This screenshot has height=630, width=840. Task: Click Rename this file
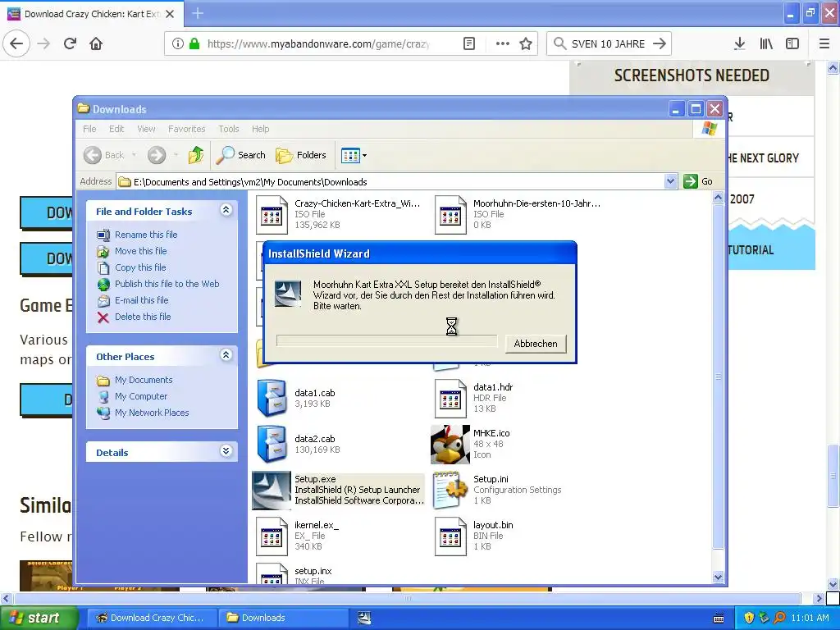click(146, 235)
